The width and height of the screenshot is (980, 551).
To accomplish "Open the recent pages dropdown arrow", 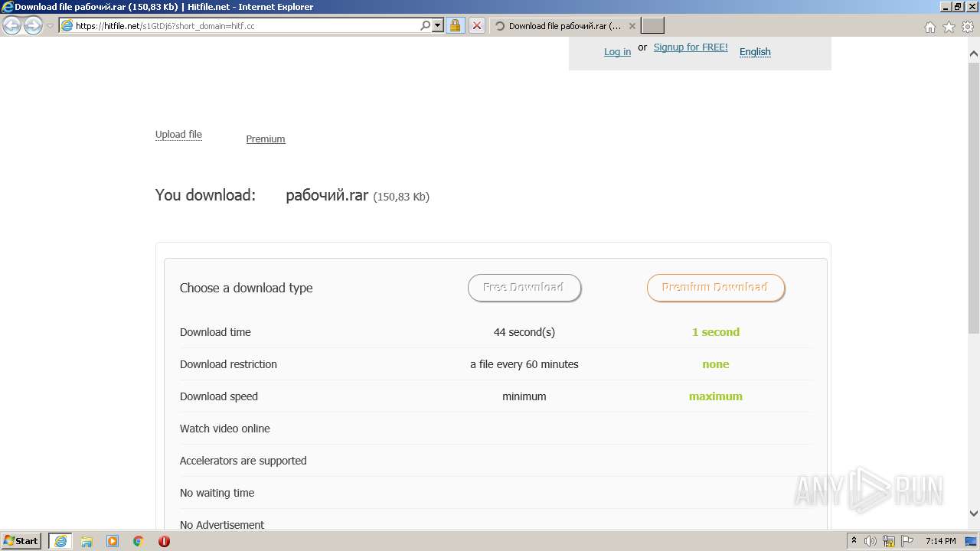I will [50, 26].
